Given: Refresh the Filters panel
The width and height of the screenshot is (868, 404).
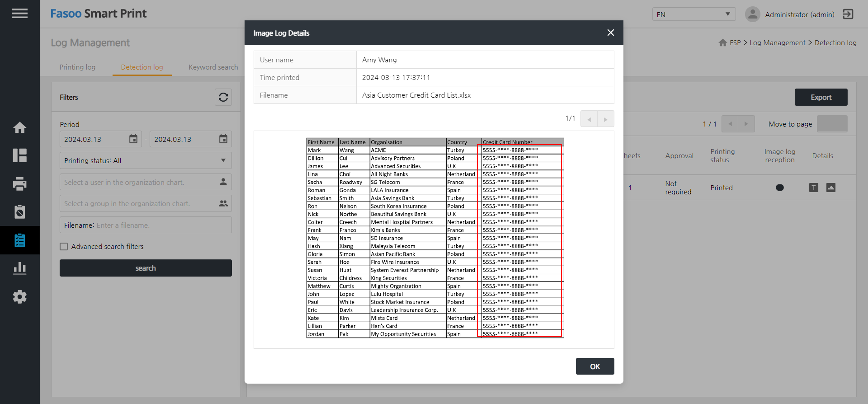Looking at the screenshot, I should coord(223,97).
